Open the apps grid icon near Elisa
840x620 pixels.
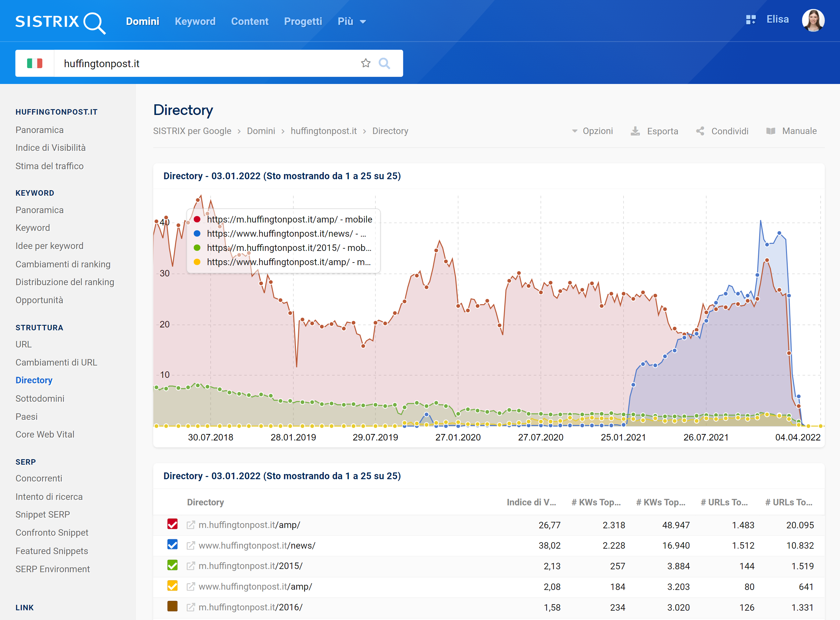click(751, 20)
